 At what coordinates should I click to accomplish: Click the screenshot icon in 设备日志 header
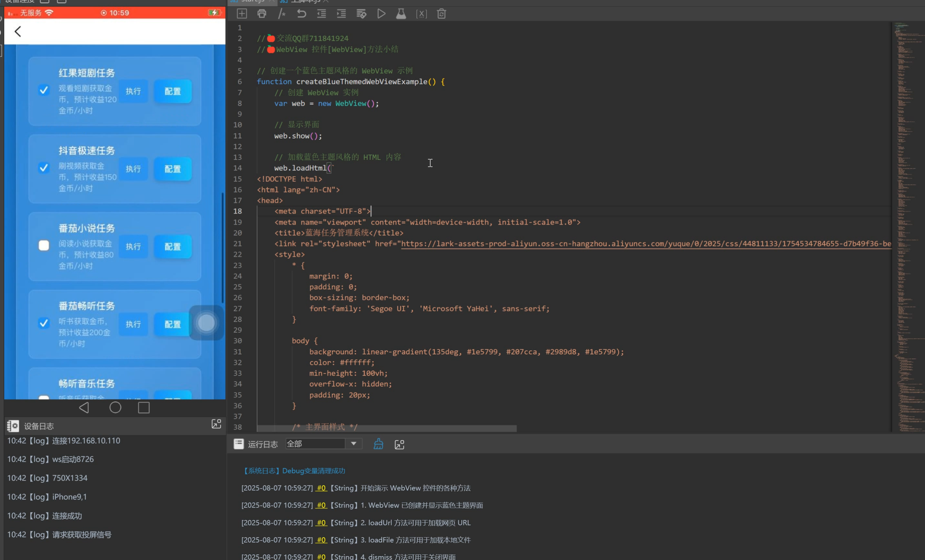216,424
